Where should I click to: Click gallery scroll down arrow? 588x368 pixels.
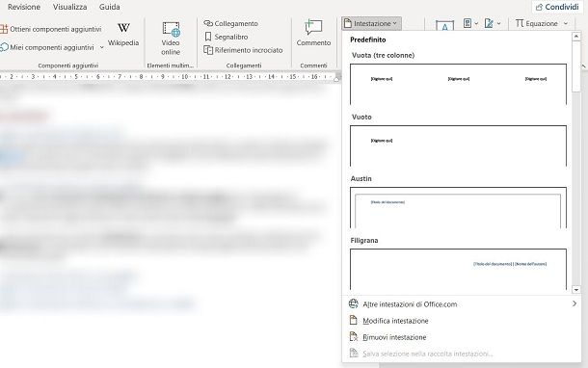pos(576,289)
